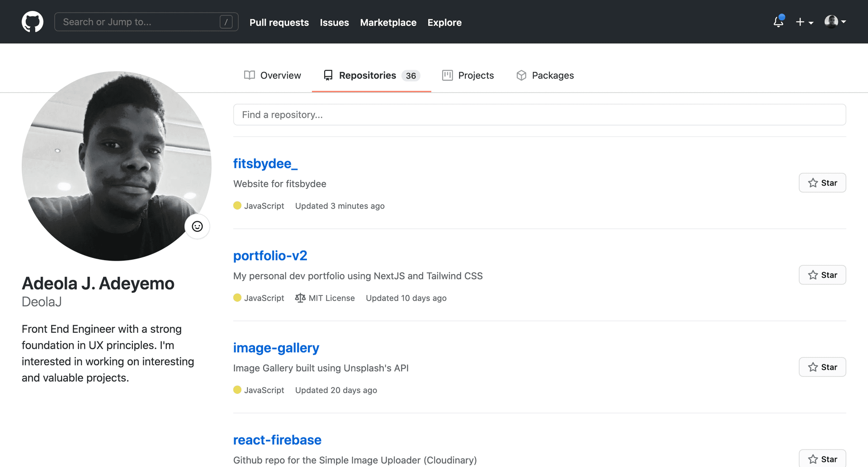This screenshot has width=868, height=467.
Task: Click the MIT License scale icon
Action: pyautogui.click(x=300, y=298)
